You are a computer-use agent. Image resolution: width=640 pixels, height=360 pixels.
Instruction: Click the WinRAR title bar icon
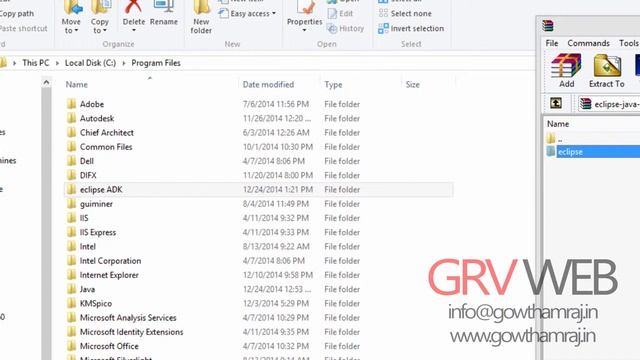coord(548,26)
